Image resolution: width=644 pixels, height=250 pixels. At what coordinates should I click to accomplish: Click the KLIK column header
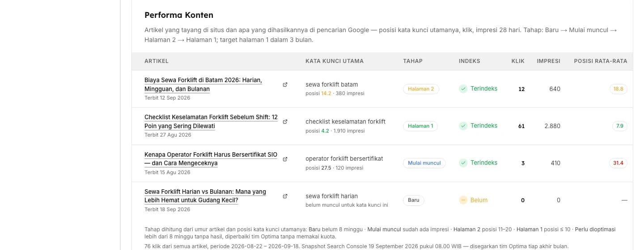(518, 61)
